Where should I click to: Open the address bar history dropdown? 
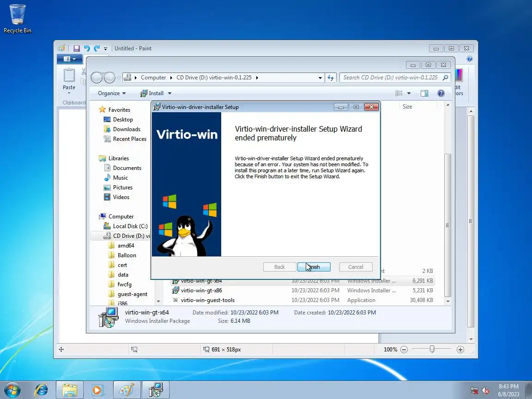coord(320,78)
